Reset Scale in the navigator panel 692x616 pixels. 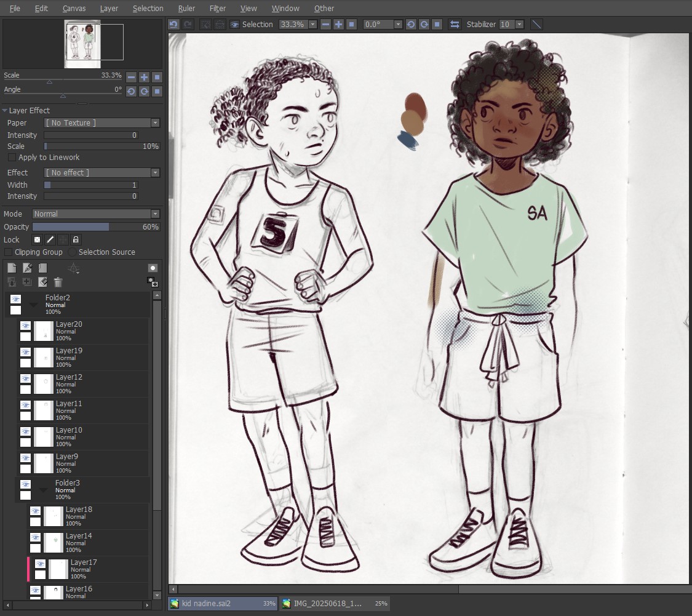pos(157,78)
